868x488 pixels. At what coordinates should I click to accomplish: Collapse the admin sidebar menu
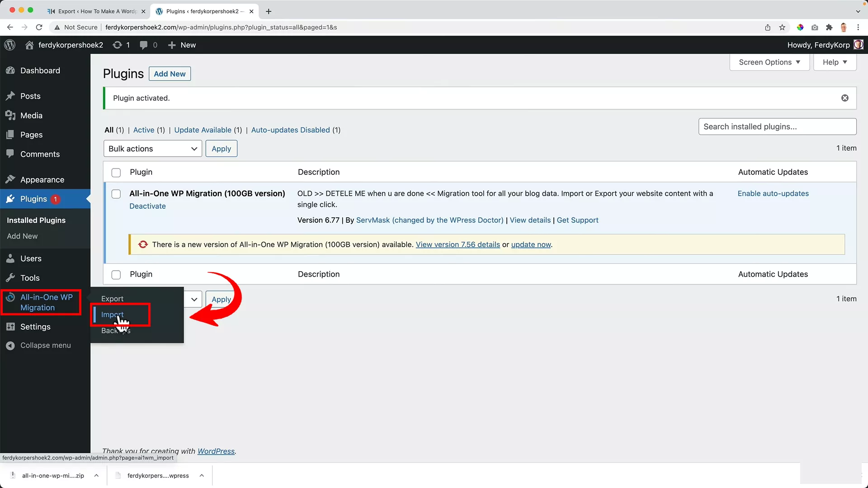(45, 345)
